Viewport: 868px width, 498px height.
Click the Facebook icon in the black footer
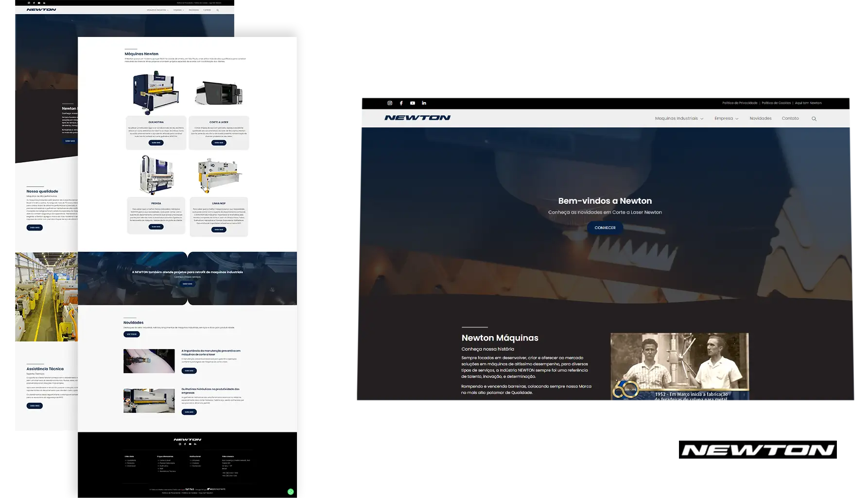click(185, 444)
